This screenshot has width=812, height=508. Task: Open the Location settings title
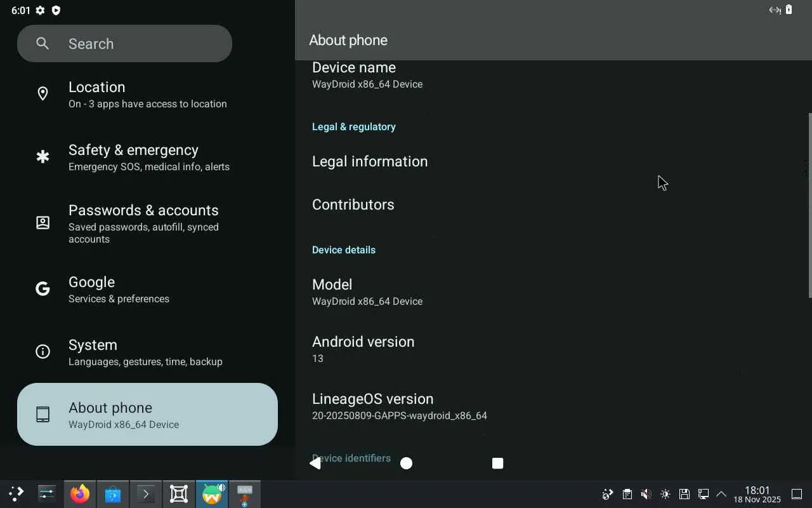click(x=96, y=87)
